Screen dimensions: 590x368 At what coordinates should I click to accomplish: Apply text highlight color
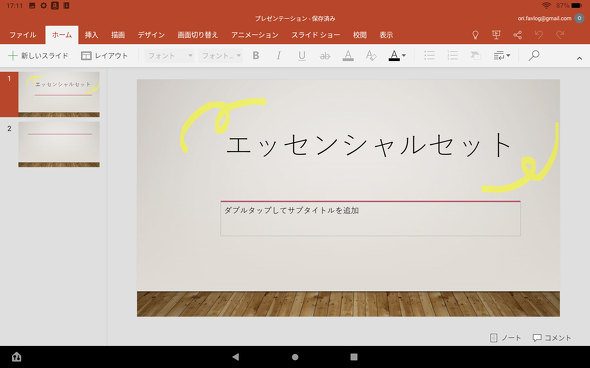tap(348, 56)
